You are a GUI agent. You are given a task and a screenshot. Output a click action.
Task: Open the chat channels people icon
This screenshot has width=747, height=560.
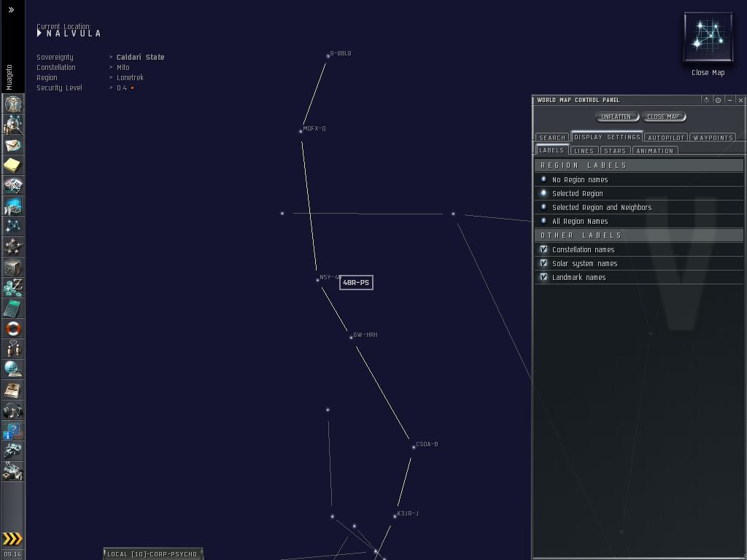[13, 349]
